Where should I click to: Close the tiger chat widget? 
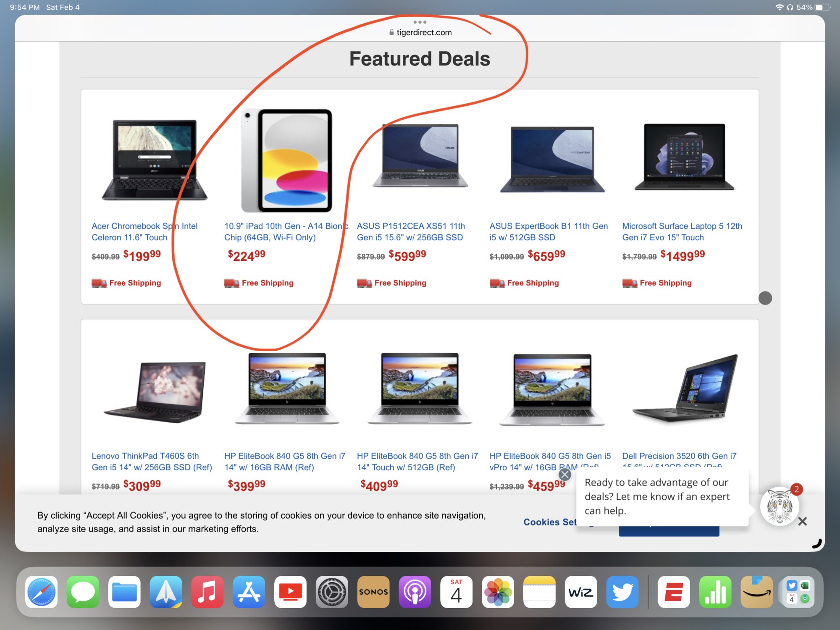pyautogui.click(x=802, y=522)
